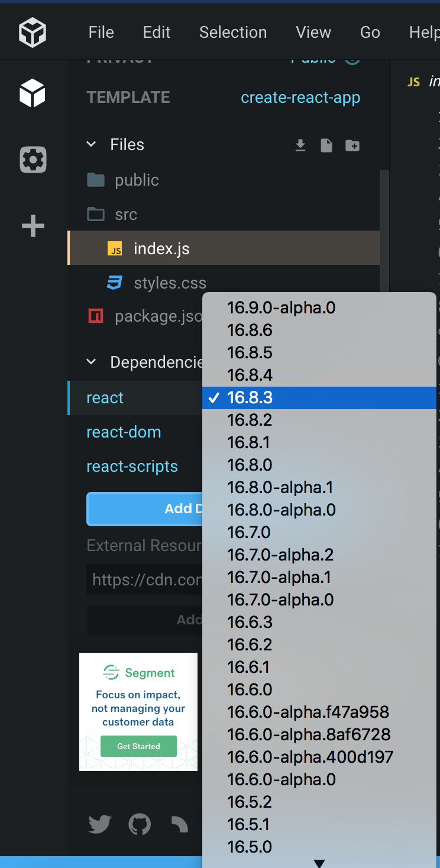Click the npm icon beside package.json
Screen dimensions: 440x868
click(96, 316)
